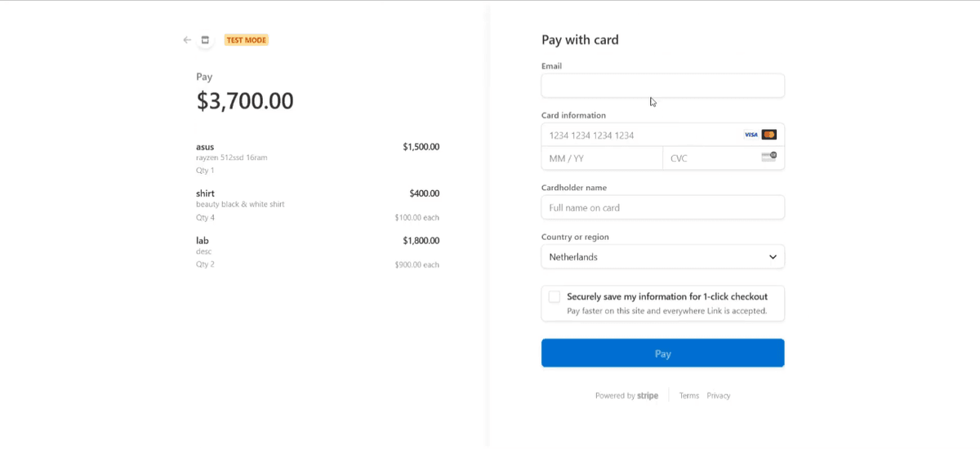
Task: Click the card number field
Action: click(637, 135)
